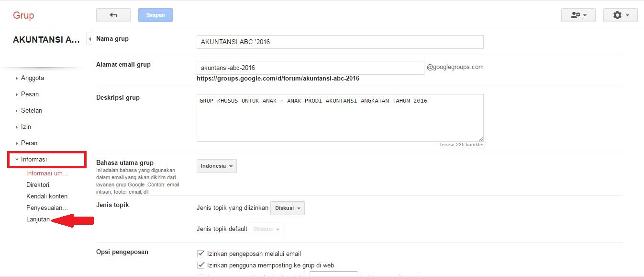Toggle Izinkan pengguna memposting ke grup checkbox
The height and width of the screenshot is (277, 644).
201,265
